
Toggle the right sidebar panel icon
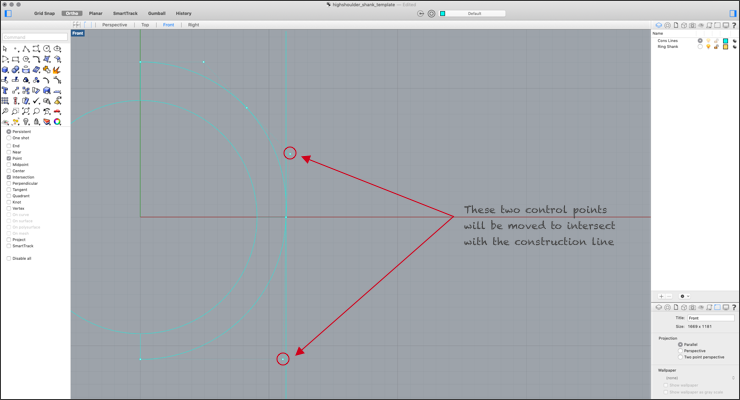pos(733,13)
